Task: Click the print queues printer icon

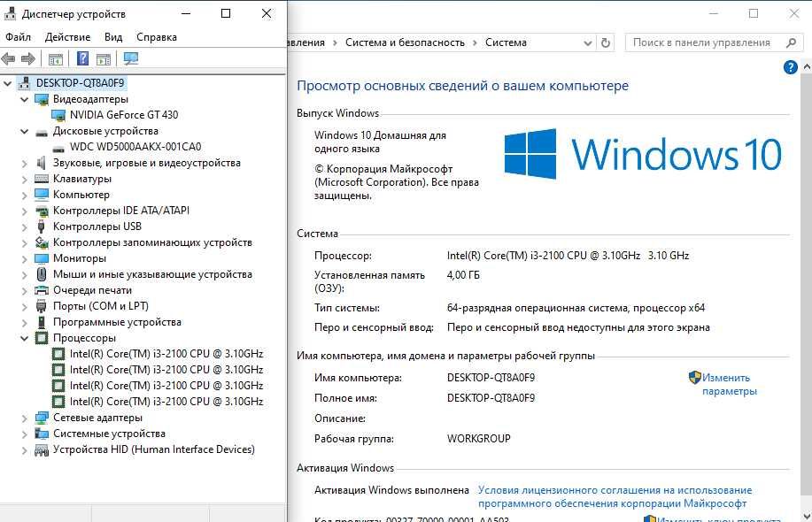Action: tap(42, 290)
